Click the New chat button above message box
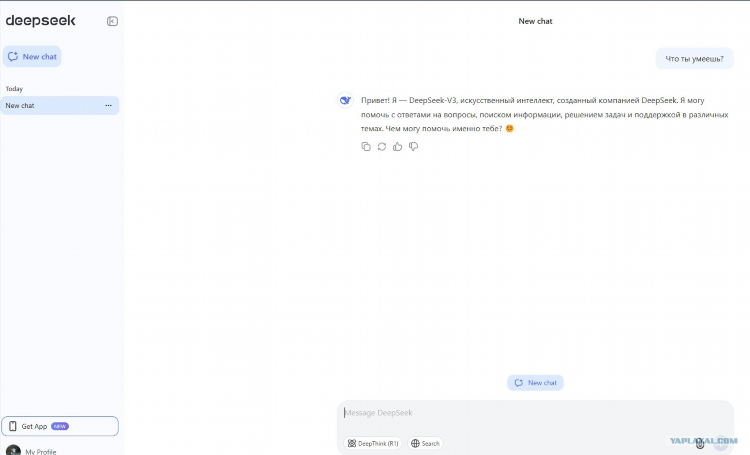Viewport: 750px width, 455px height. (535, 383)
